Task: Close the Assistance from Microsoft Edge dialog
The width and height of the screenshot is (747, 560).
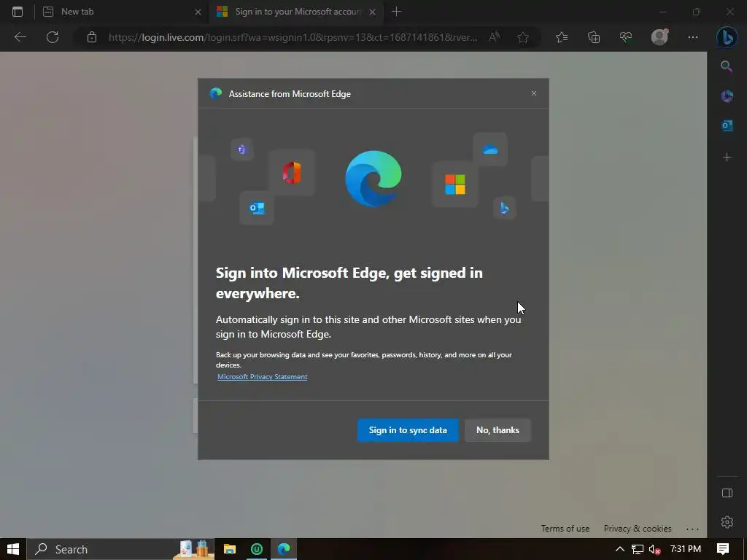Action: [x=533, y=93]
